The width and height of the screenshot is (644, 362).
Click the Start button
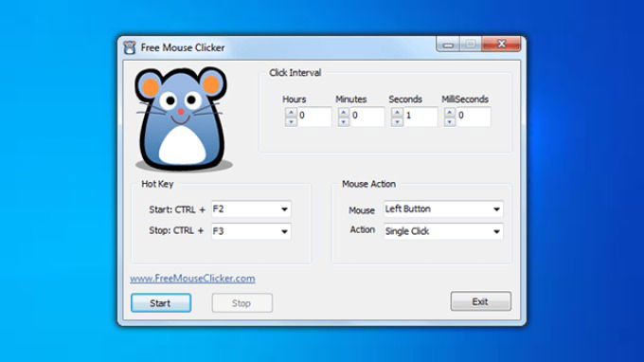pos(161,303)
